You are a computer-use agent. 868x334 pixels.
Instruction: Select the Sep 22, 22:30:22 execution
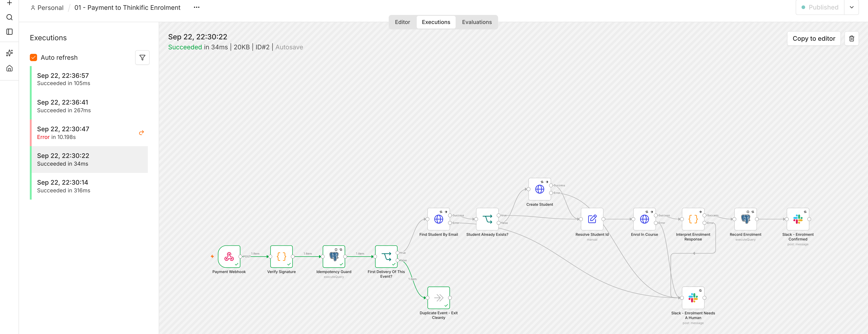click(x=89, y=160)
